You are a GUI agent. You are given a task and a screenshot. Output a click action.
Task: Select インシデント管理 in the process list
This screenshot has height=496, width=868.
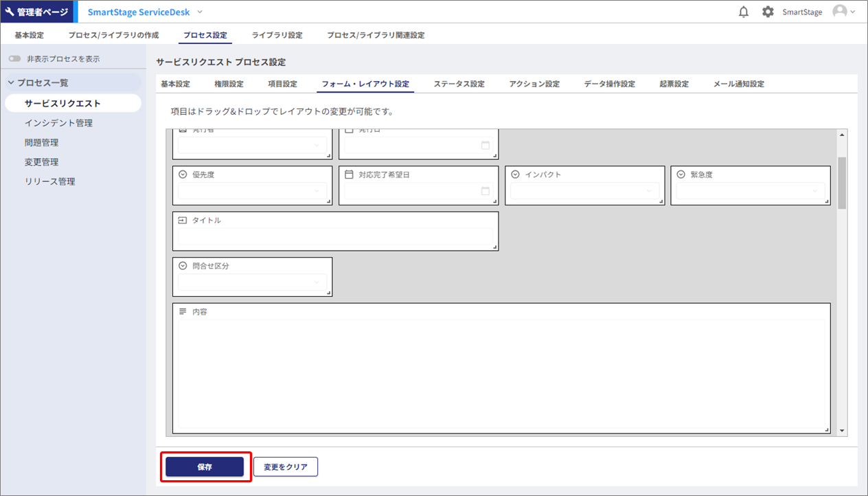pyautogui.click(x=58, y=123)
